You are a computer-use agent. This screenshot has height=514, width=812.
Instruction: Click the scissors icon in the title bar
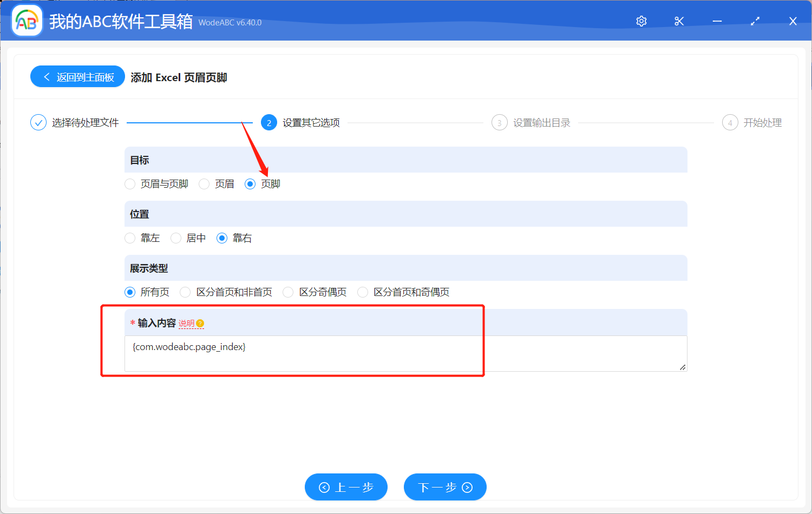coord(679,21)
